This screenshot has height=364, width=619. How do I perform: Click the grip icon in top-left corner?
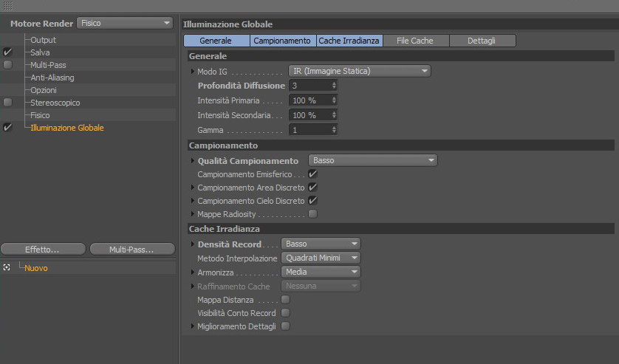point(8,6)
